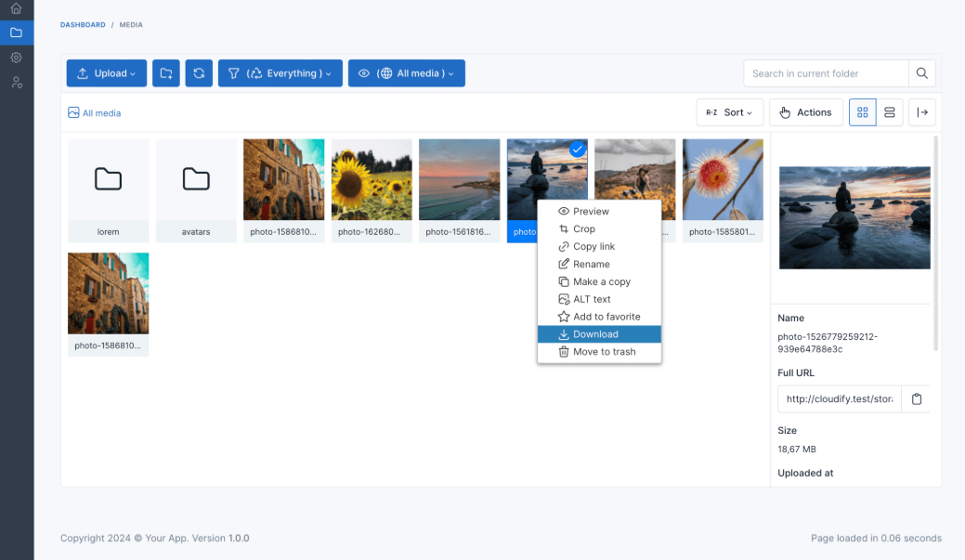
Task: Switch to list view layout
Action: click(889, 112)
